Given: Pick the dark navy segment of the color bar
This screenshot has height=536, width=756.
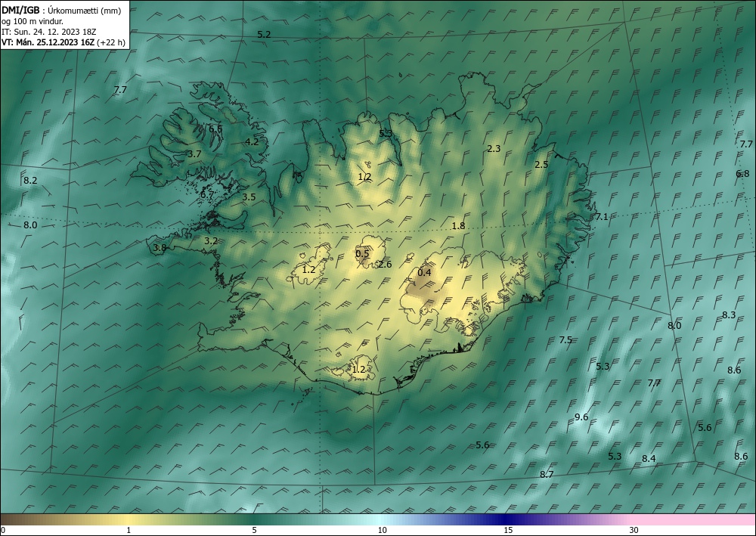Looking at the screenshot, I should pos(507,519).
